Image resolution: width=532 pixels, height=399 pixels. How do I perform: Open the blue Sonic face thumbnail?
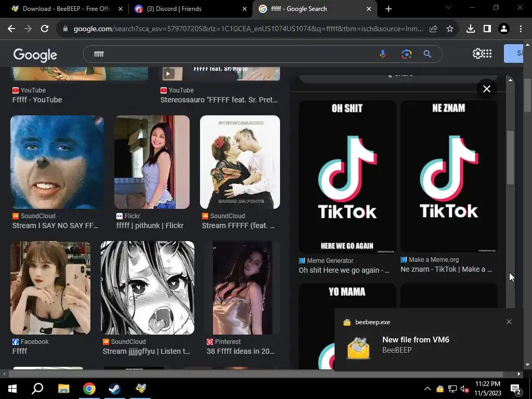pyautogui.click(x=57, y=162)
